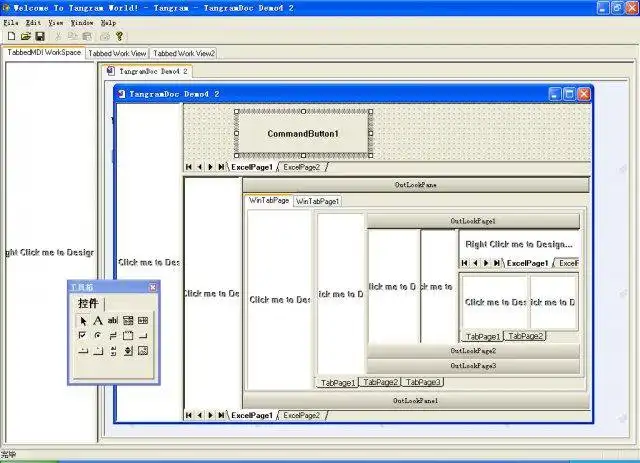Select the TabPage2 tab under the OutLookPage1 panes

526,336
